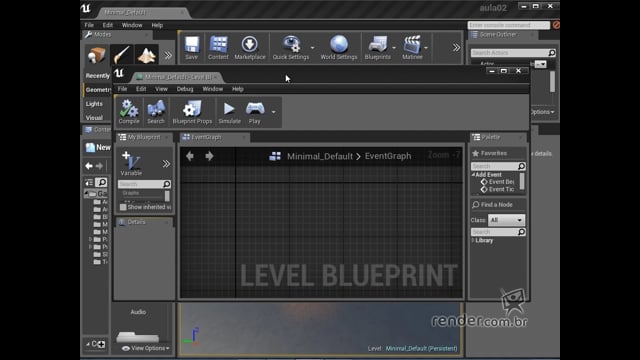Click the Content Browser search magnifier button
Viewport: 640px width, 360px height.
click(x=101, y=182)
